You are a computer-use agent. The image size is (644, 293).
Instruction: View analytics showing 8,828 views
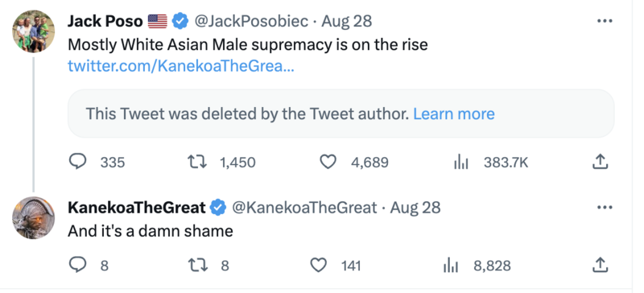point(451,266)
